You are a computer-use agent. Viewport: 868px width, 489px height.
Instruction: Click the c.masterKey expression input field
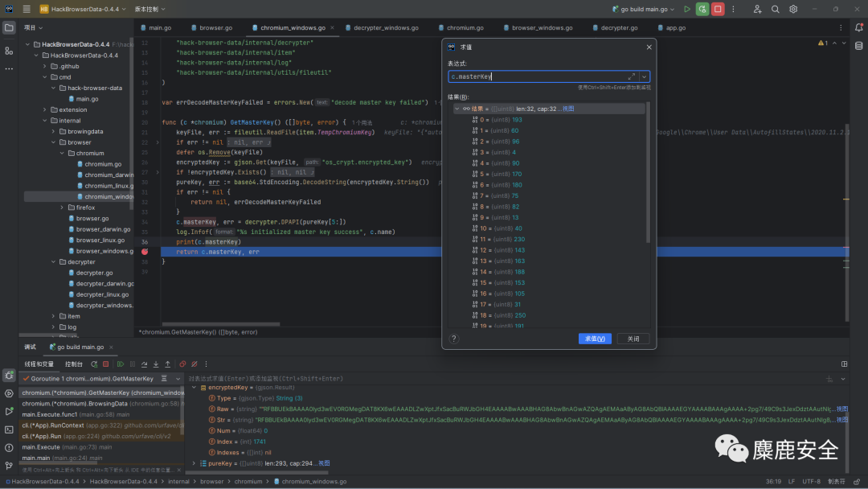tap(537, 76)
